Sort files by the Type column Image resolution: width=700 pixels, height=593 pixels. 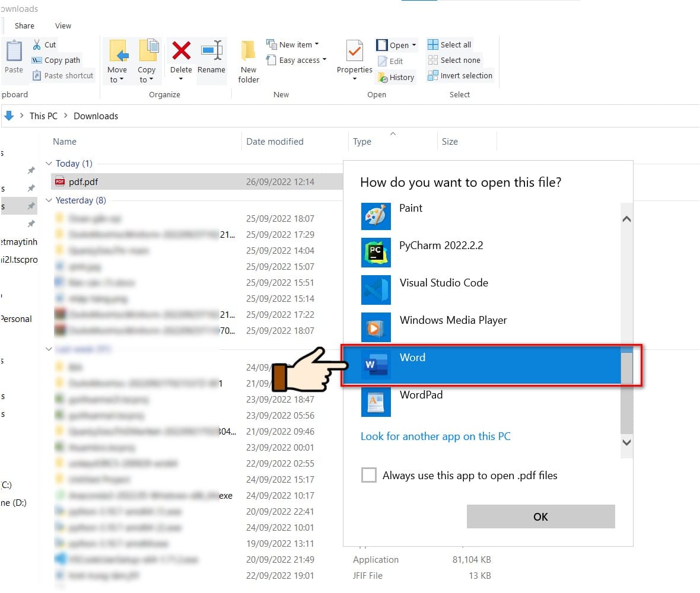tap(362, 142)
